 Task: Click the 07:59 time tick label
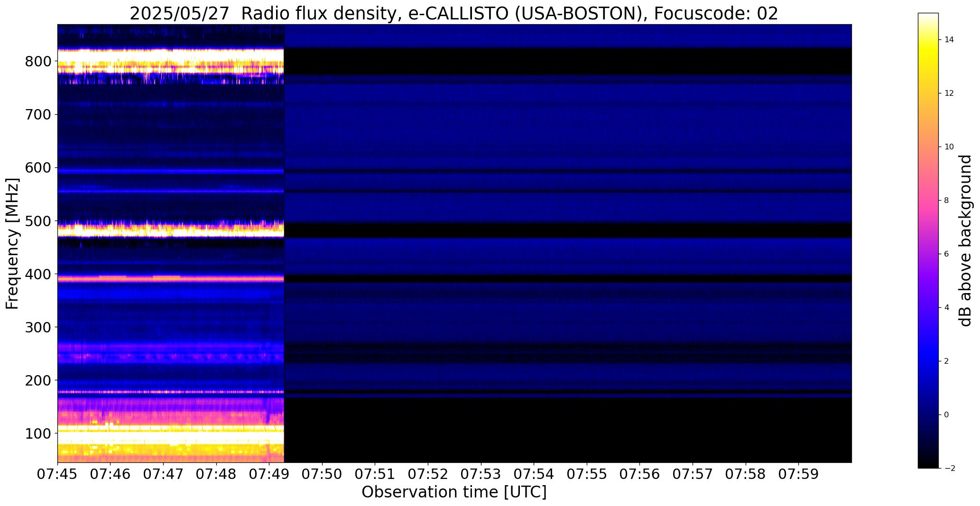799,474
